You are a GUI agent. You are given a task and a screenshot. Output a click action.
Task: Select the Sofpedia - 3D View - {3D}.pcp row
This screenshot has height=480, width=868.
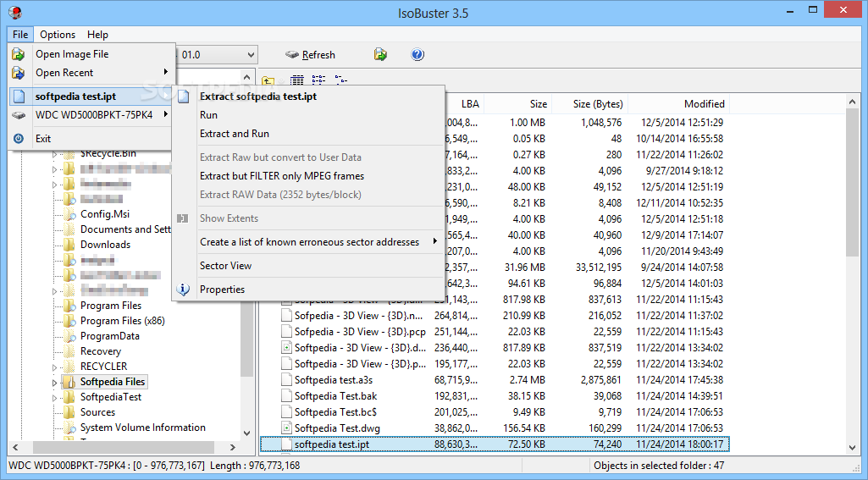point(495,332)
